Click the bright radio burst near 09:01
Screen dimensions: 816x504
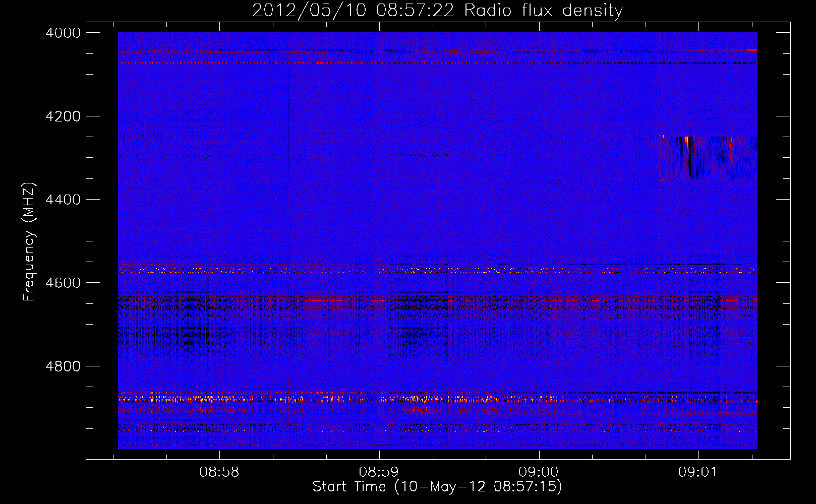(x=707, y=158)
